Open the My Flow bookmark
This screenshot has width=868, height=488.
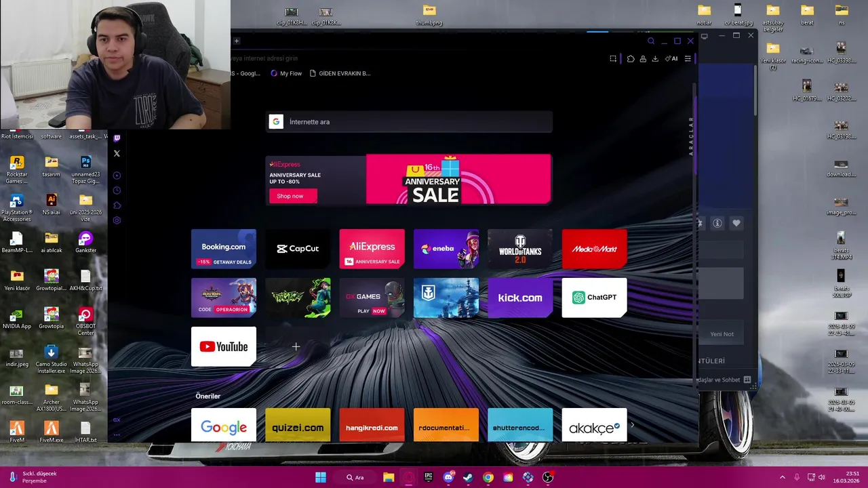pyautogui.click(x=286, y=73)
